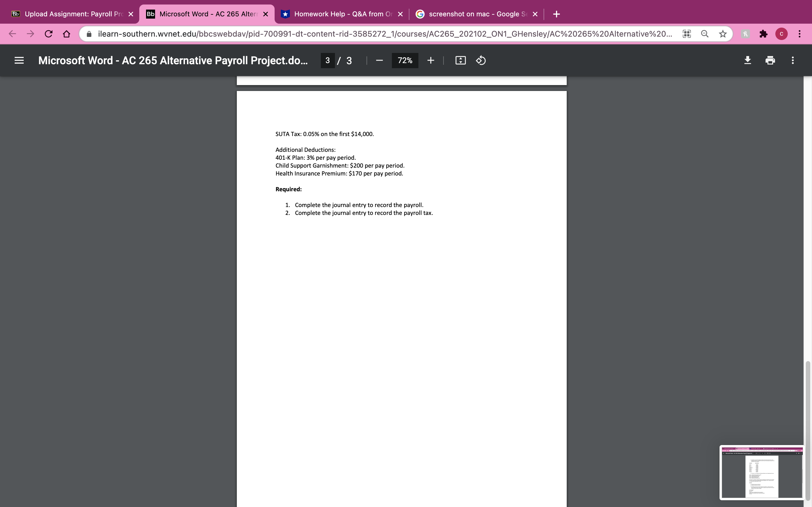Open a new browser tab

point(556,14)
